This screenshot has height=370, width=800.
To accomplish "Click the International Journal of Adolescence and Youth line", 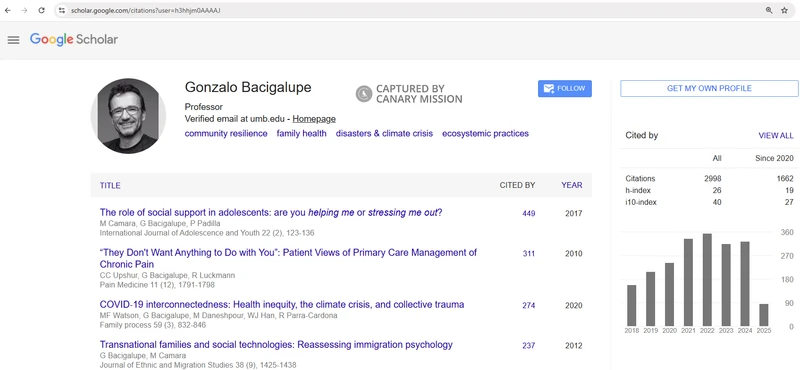I will tap(207, 233).
